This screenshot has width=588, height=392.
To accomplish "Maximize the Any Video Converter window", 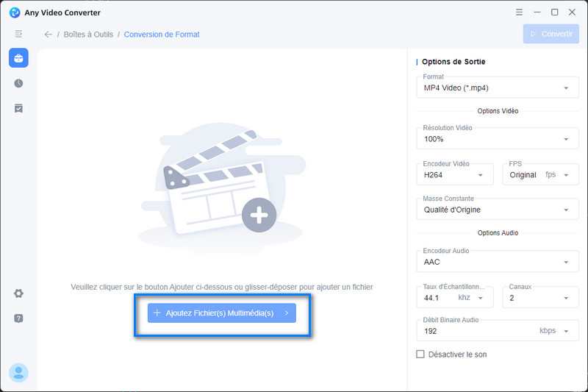I will point(555,13).
